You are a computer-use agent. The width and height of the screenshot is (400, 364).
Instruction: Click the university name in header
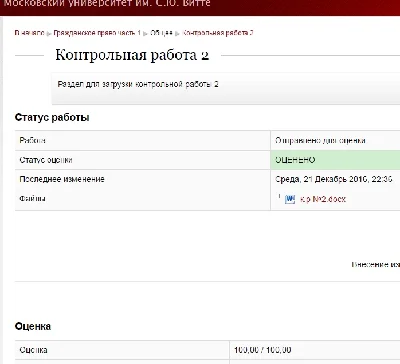[107, 3]
